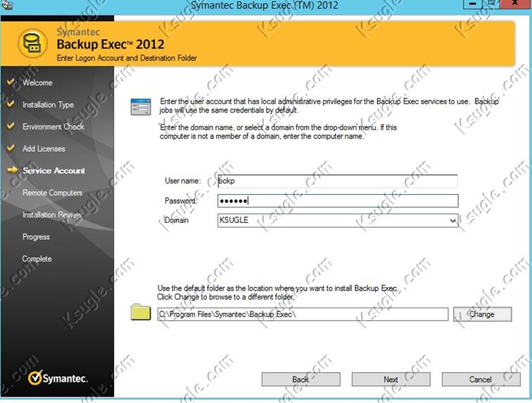This screenshot has height=403, width=532.
Task: Click the Change folder button
Action: [483, 314]
